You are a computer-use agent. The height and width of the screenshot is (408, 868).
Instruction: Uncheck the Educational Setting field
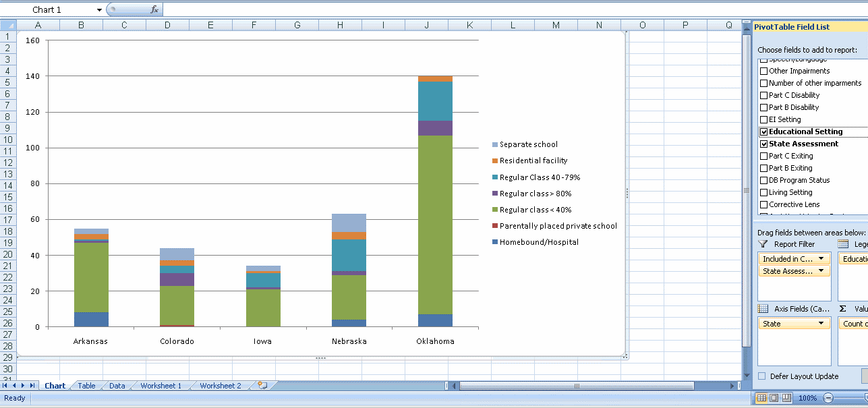[764, 132]
